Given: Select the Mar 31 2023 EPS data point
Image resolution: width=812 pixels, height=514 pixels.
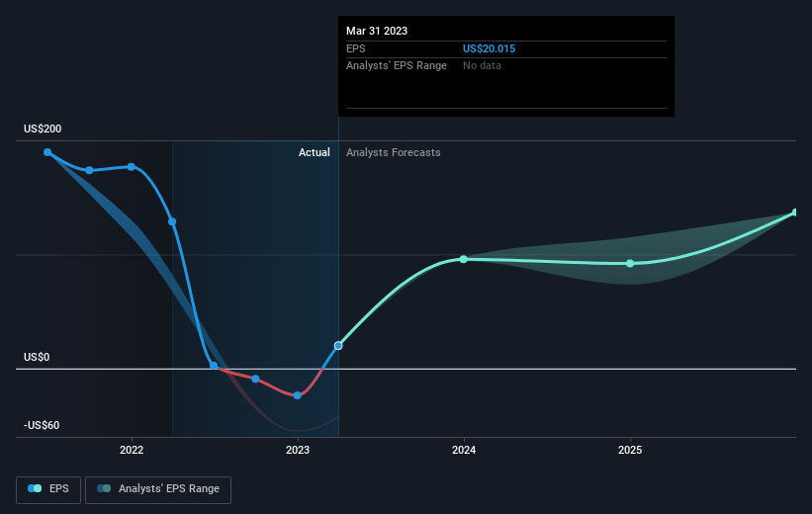Looking at the screenshot, I should 338,346.
